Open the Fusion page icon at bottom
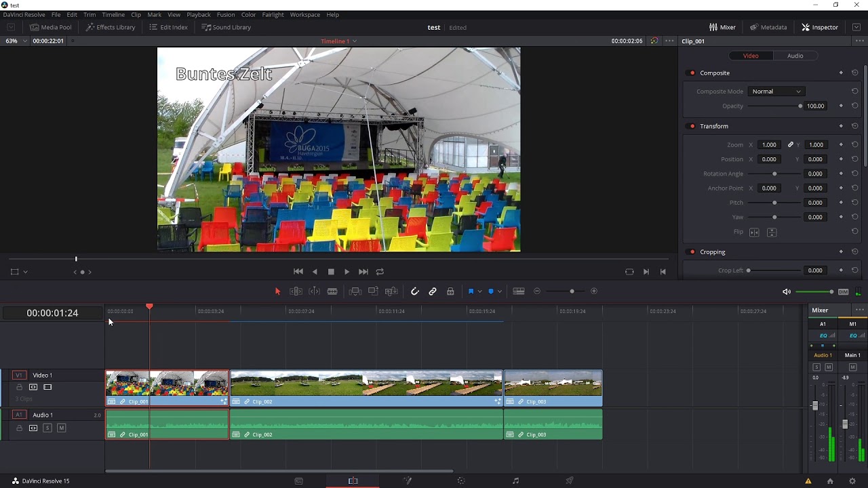Screen dimensions: 868x488 pos(408,481)
